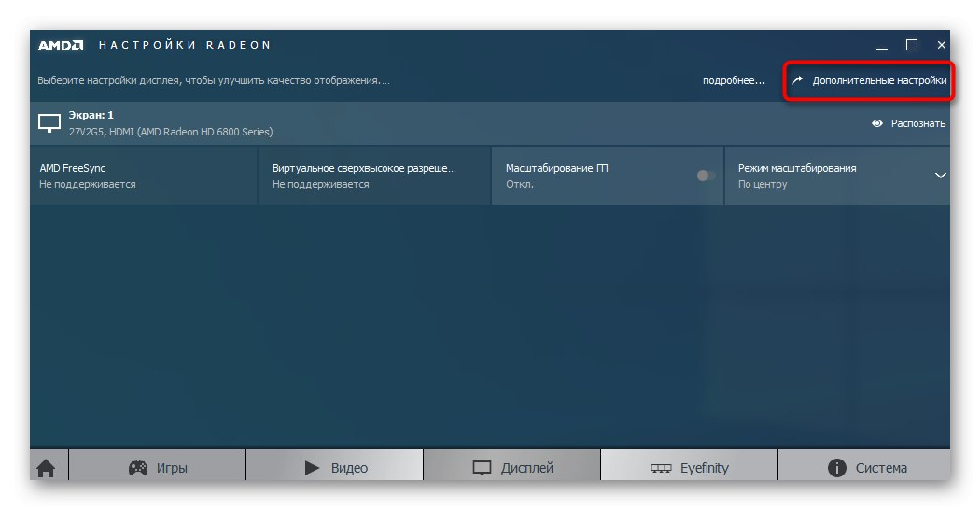Image resolution: width=980 pixels, height=510 pixels.
Task: Click the Масштабирование ГП label
Action: point(557,168)
